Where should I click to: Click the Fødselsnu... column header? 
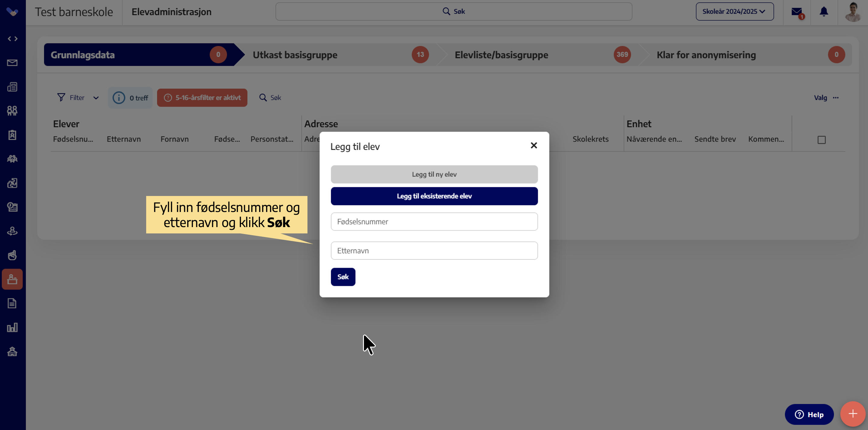[x=73, y=139]
